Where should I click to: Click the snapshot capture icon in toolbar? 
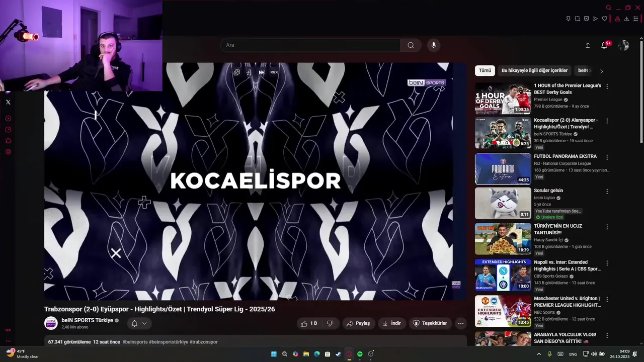point(577,19)
